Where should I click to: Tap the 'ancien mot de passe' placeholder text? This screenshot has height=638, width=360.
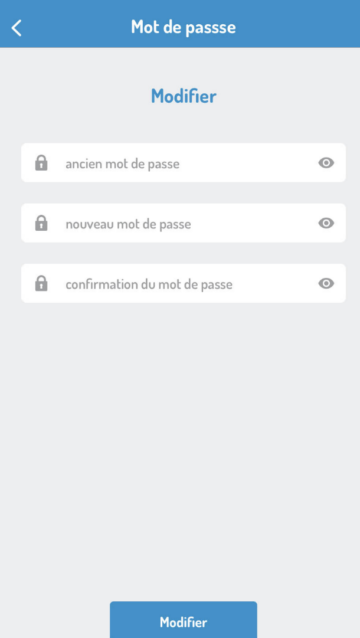coord(122,164)
